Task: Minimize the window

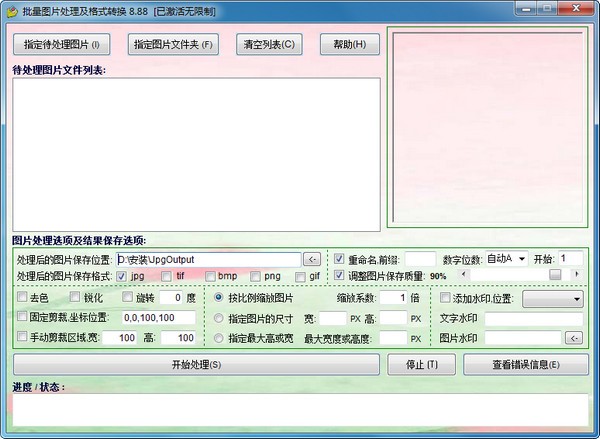Action: click(x=526, y=8)
